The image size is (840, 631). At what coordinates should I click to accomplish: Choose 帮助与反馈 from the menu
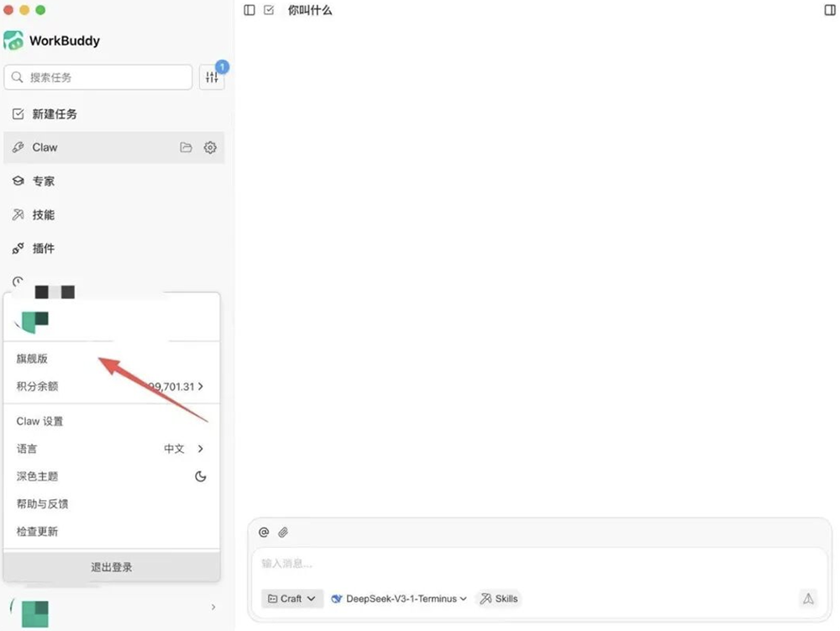(x=43, y=504)
